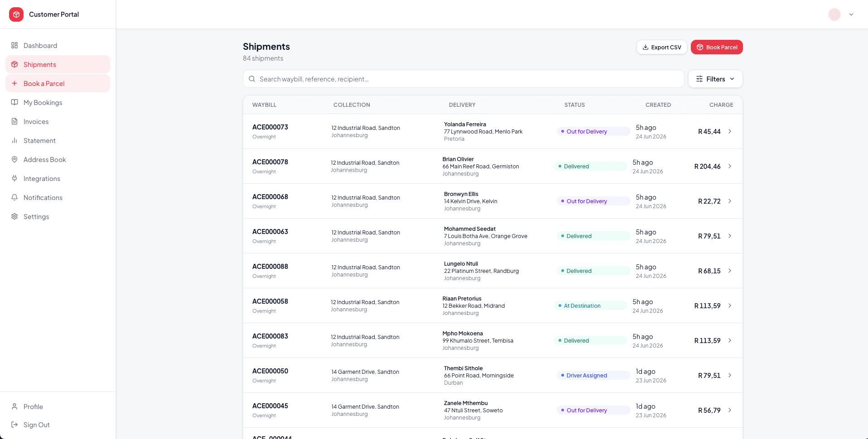The height and width of the screenshot is (439, 868).
Task: Click the Delivered badge for ACE000063
Action: [593, 236]
